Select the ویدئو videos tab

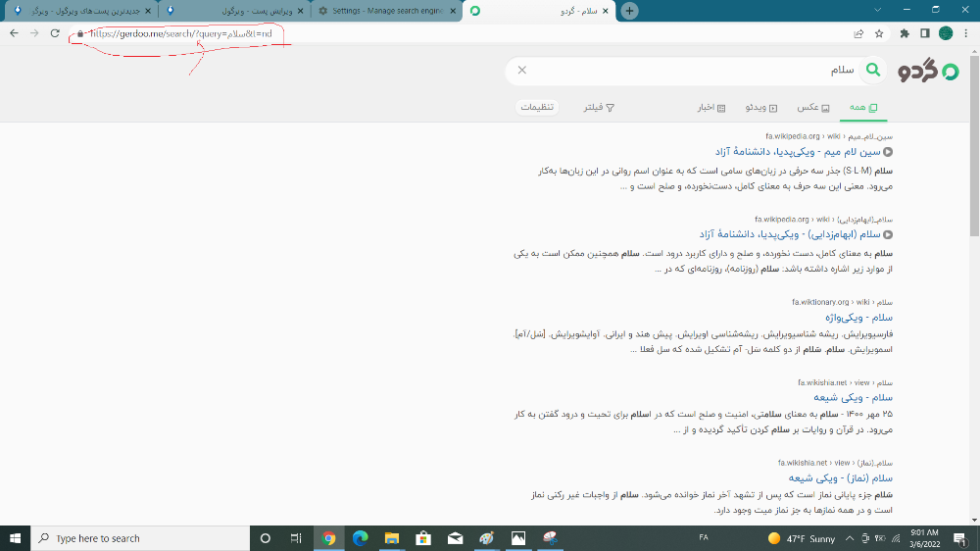click(761, 108)
